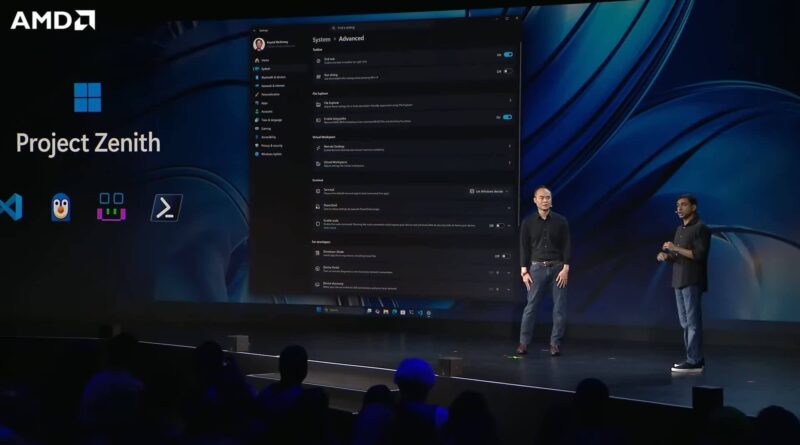Screen dimensions: 800x445
Task: Expand the PowerShell settings row
Action: 509,208
